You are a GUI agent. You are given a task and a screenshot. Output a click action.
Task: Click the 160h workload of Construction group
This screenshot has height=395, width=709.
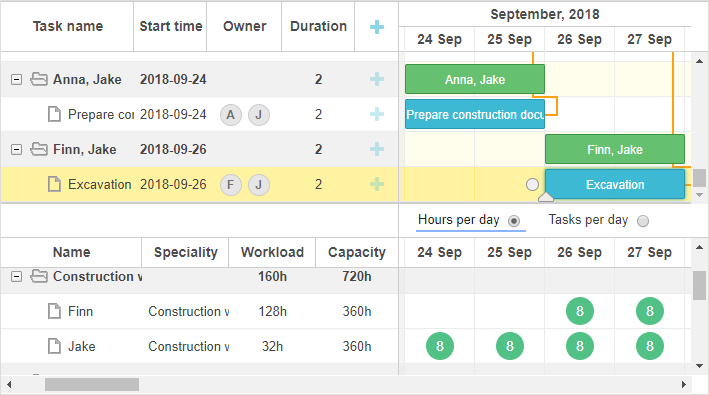click(x=272, y=277)
